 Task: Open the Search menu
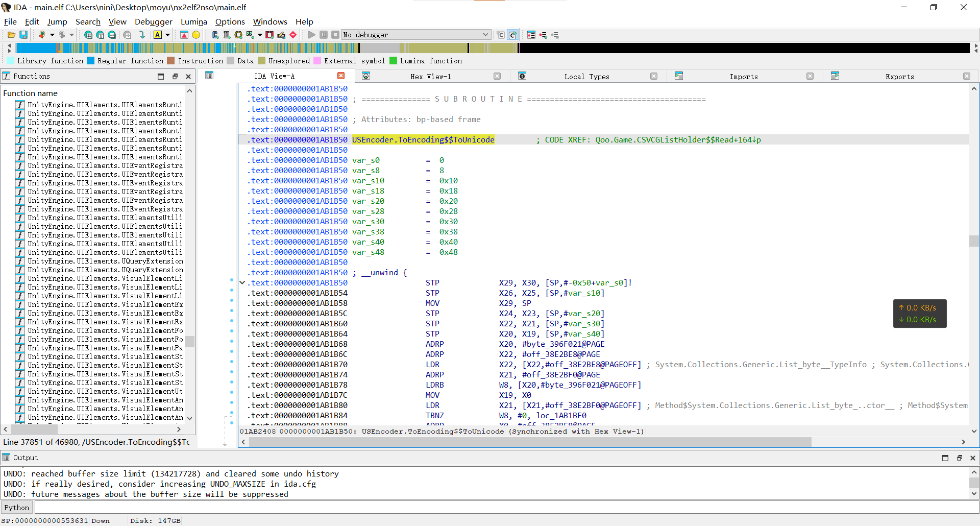[88, 21]
